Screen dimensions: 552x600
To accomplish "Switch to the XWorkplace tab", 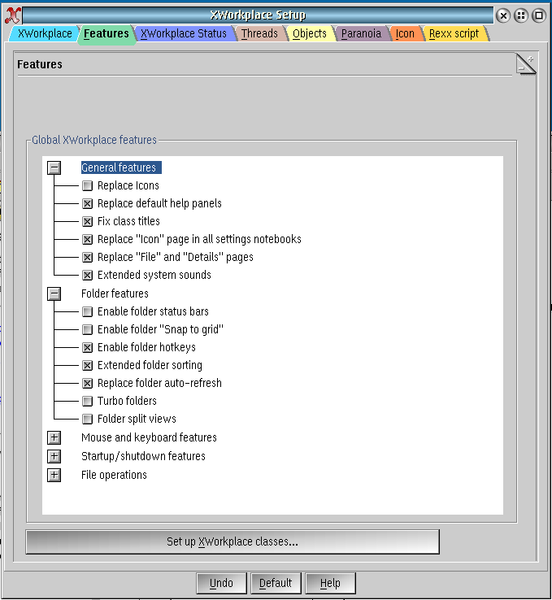I will pyautogui.click(x=44, y=34).
